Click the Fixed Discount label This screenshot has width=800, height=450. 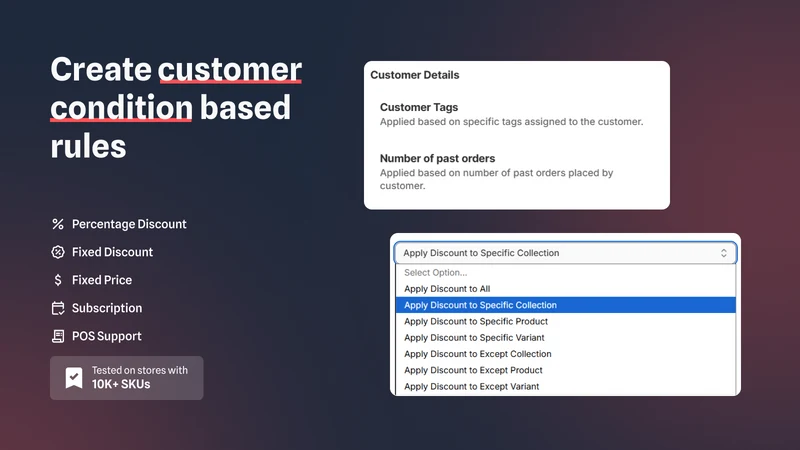[112, 252]
